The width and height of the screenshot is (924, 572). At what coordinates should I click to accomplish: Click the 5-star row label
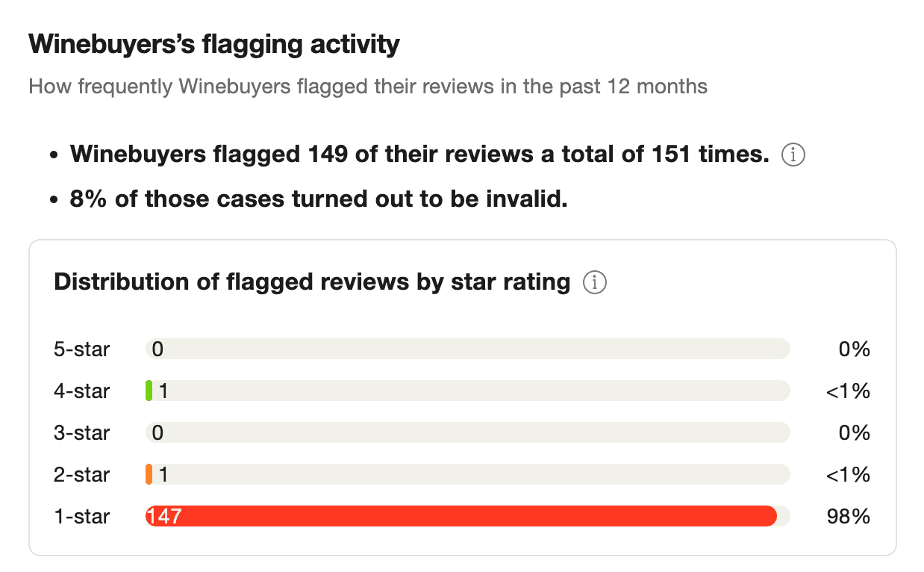(x=81, y=349)
